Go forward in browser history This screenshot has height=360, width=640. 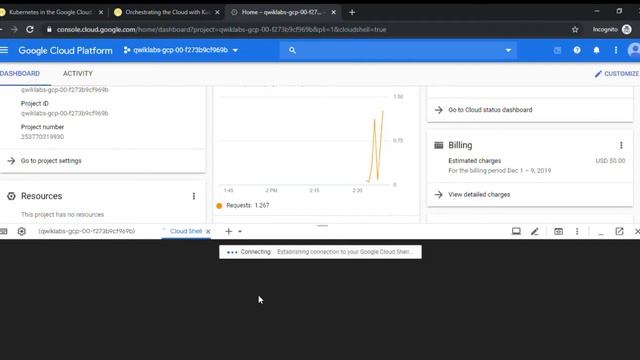pos(14,29)
